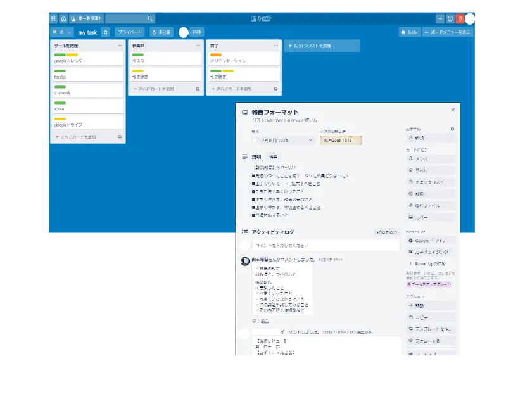Open the カバー cover button

tap(431, 217)
